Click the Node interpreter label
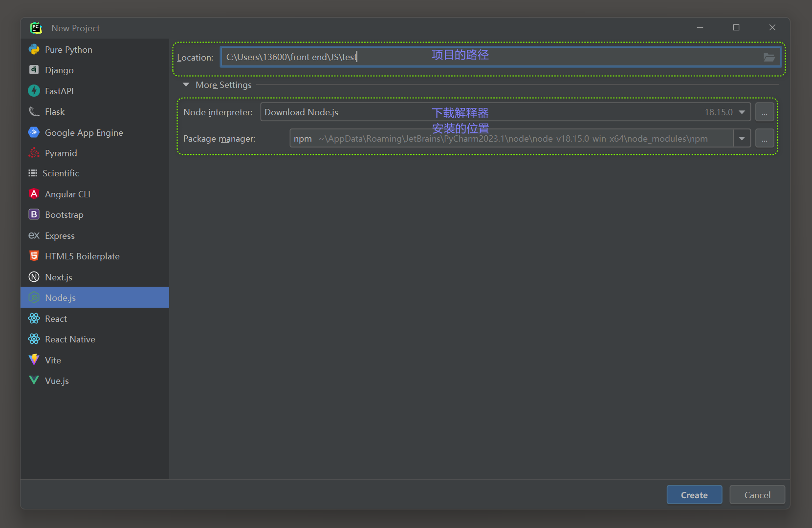 click(218, 112)
